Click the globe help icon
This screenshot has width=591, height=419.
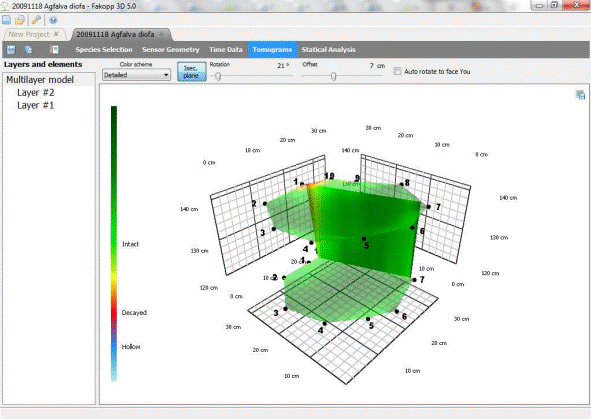pyautogui.click(x=53, y=20)
